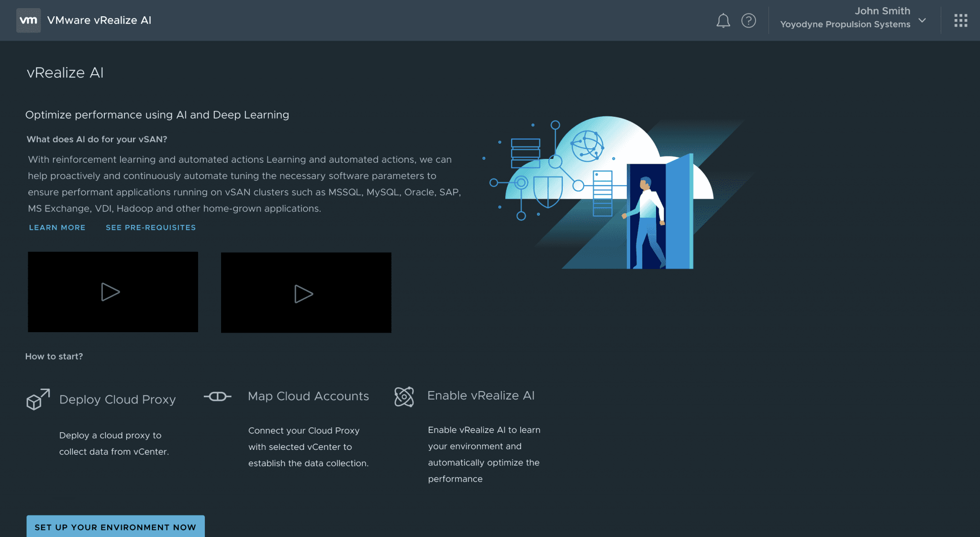Play the second intro video
Screen dimensions: 980x537
click(x=304, y=293)
